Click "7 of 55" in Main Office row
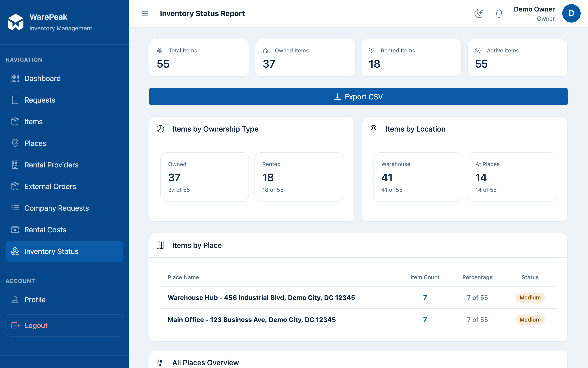Viewport: 588px width, 368px height. 477,320
